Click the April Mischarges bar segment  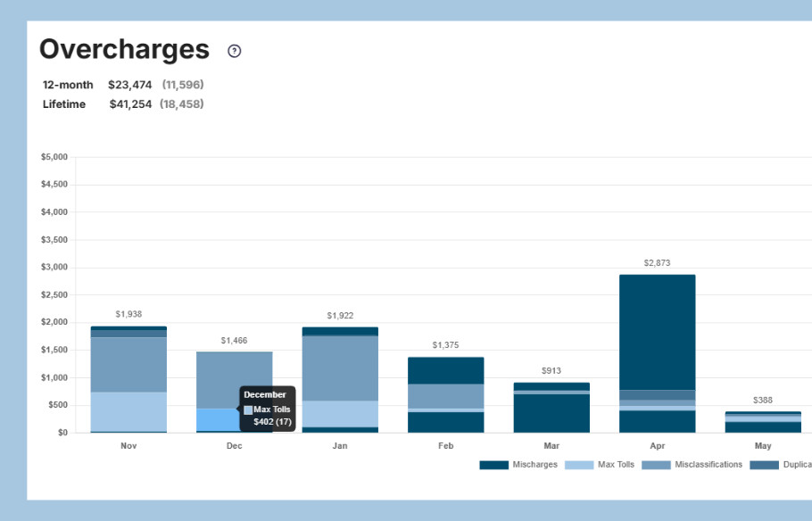(657, 330)
